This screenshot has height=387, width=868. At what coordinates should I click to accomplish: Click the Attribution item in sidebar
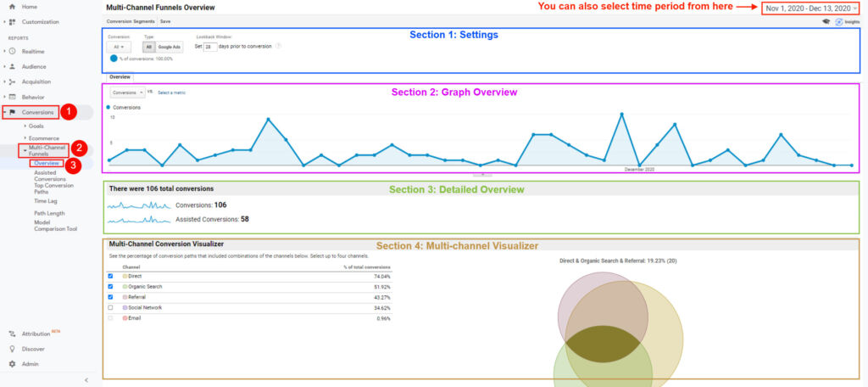click(x=36, y=334)
